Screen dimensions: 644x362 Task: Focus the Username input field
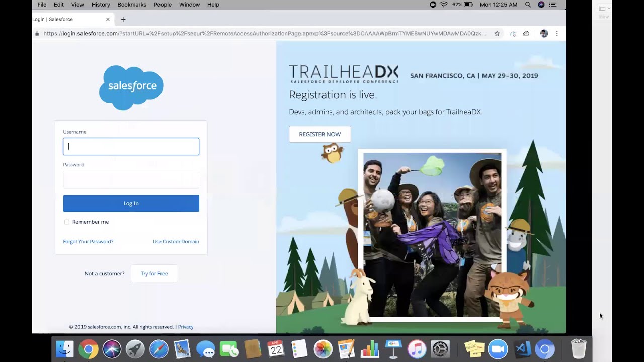pos(131,146)
